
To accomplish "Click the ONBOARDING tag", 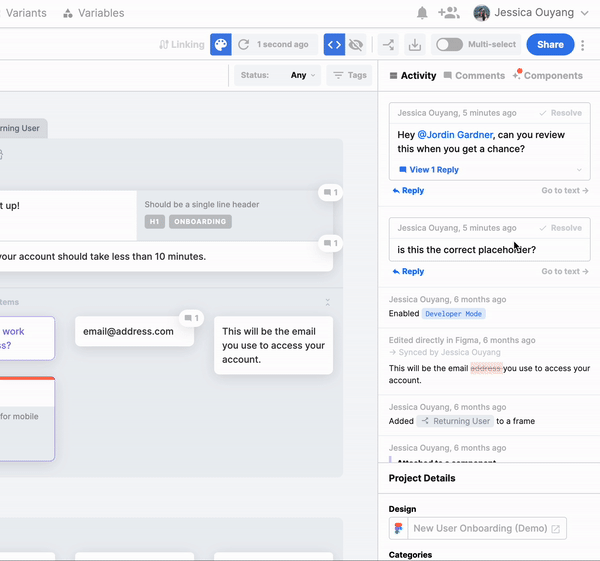I will pyautogui.click(x=200, y=222).
